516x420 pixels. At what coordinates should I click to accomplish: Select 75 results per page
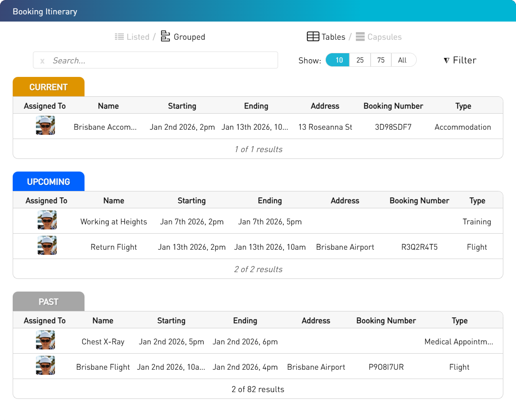click(x=380, y=60)
